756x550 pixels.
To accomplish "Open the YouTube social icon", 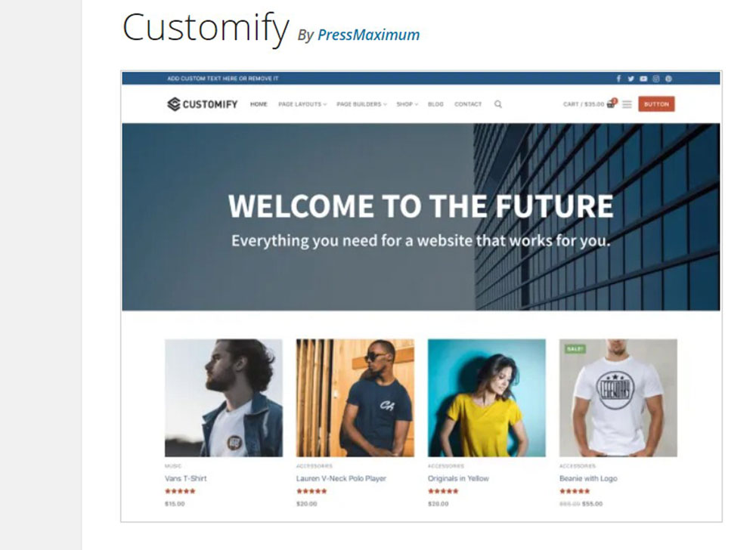I will coord(643,79).
